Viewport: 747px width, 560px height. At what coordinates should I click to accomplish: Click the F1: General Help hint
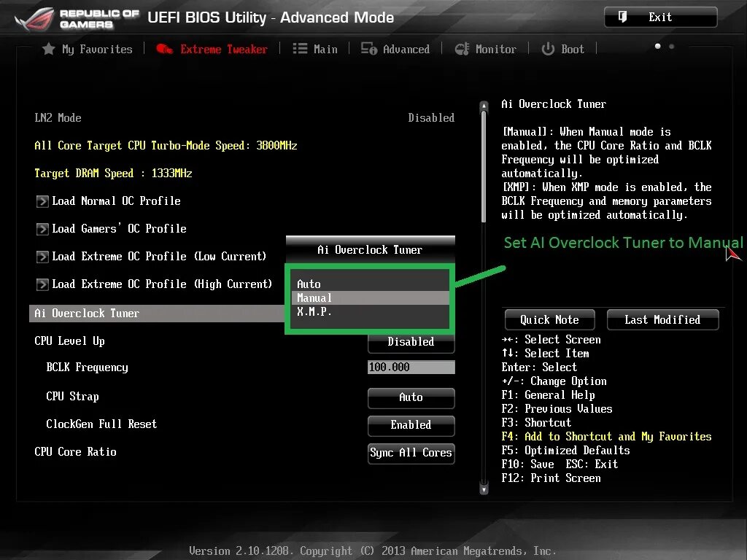tap(549, 394)
